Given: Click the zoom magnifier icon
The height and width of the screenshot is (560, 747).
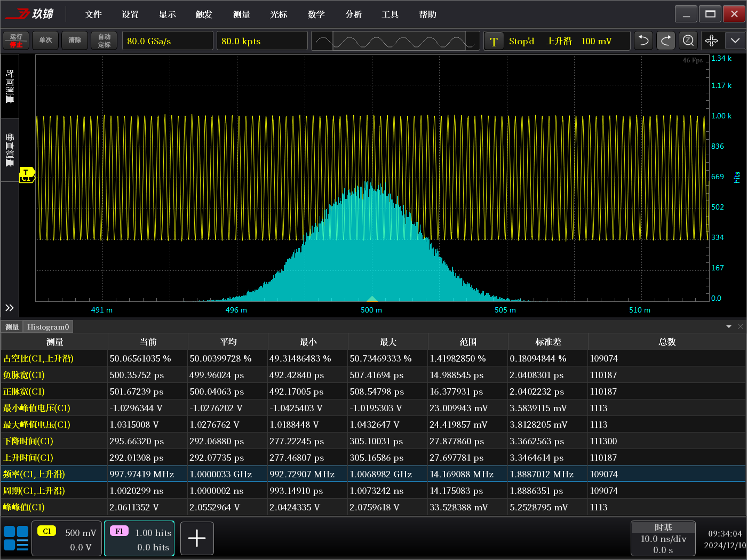Looking at the screenshot, I should [x=688, y=41].
